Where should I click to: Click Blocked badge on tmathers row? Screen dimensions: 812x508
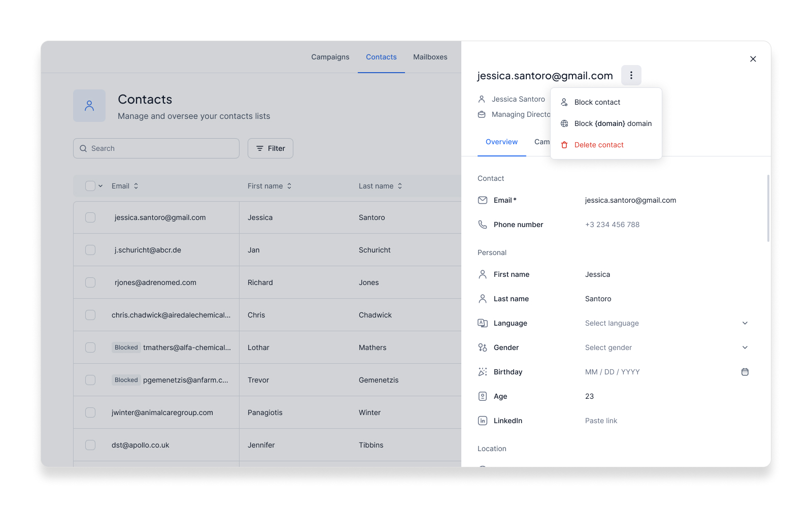[x=126, y=347]
